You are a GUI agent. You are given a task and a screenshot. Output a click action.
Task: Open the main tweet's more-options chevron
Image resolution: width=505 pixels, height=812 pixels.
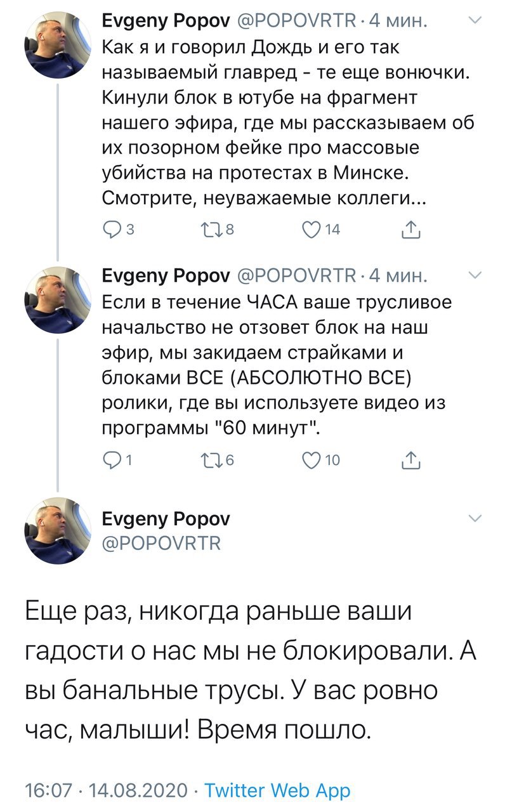pyautogui.click(x=474, y=519)
